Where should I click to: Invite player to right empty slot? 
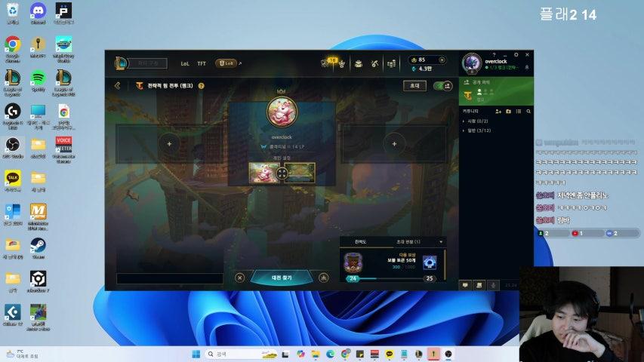coord(394,144)
